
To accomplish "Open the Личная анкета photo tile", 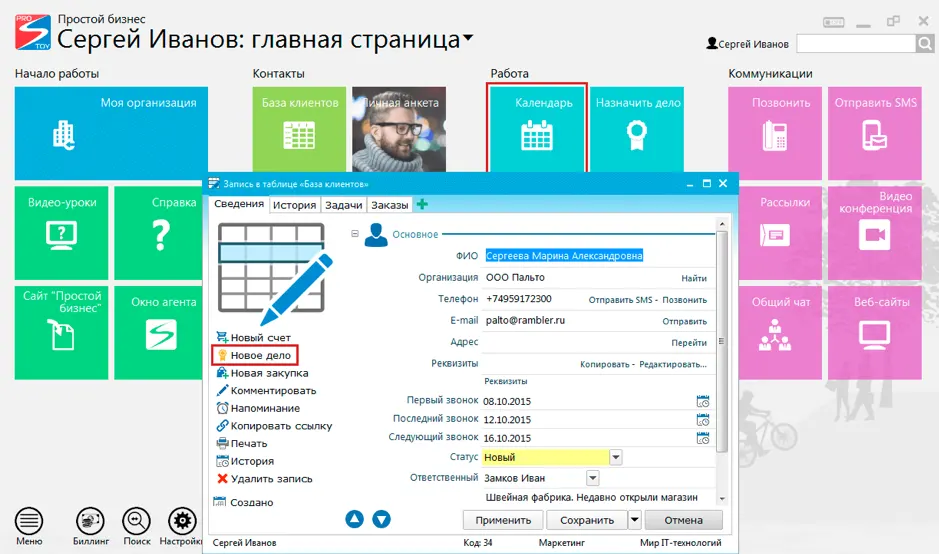I will pos(399,129).
